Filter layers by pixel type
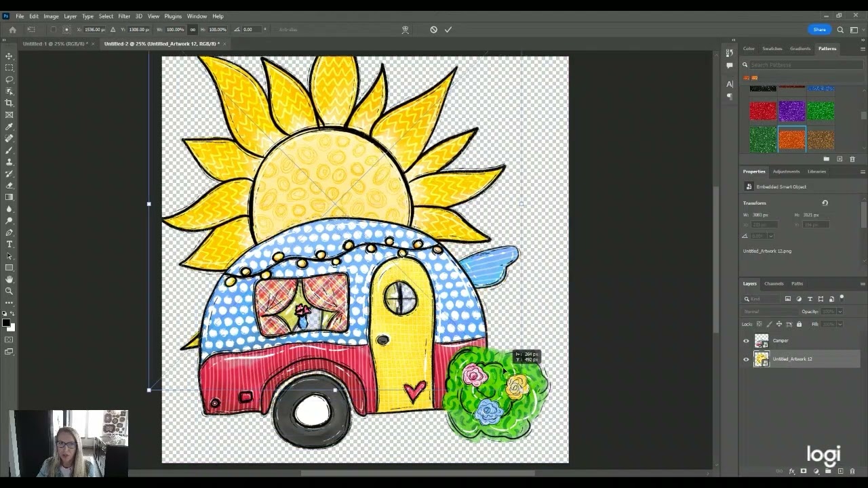This screenshot has width=868, height=488. (788, 299)
